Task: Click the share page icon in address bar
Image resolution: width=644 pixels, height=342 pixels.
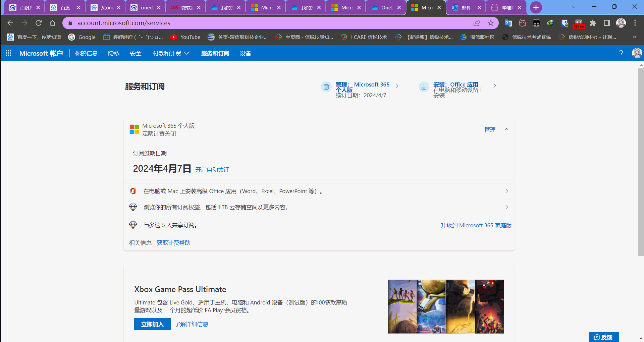Action: click(477, 23)
